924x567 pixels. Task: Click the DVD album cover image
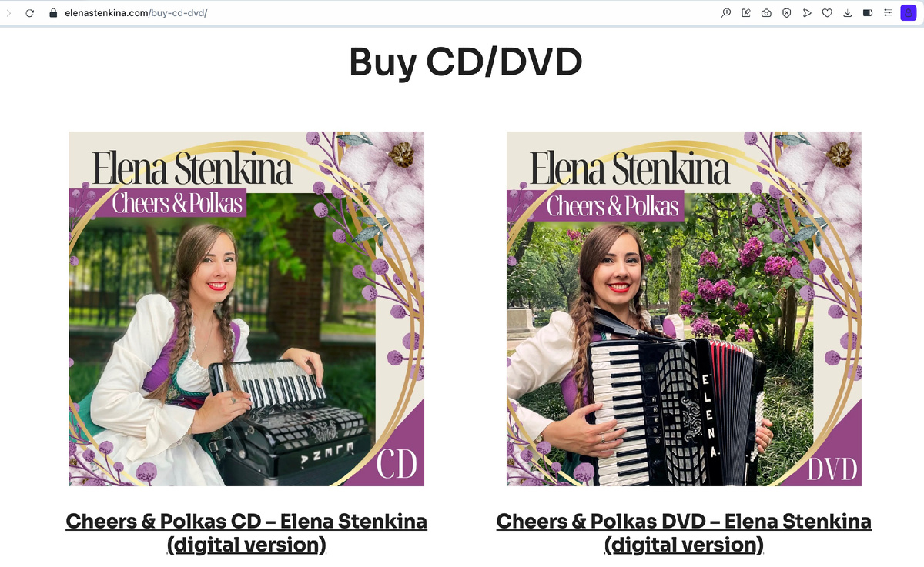coord(684,309)
